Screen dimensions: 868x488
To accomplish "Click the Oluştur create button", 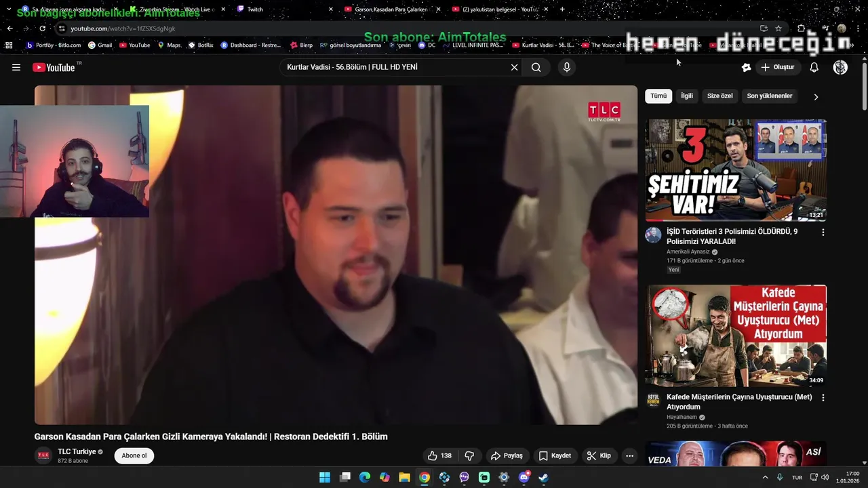I will pyautogui.click(x=778, y=67).
